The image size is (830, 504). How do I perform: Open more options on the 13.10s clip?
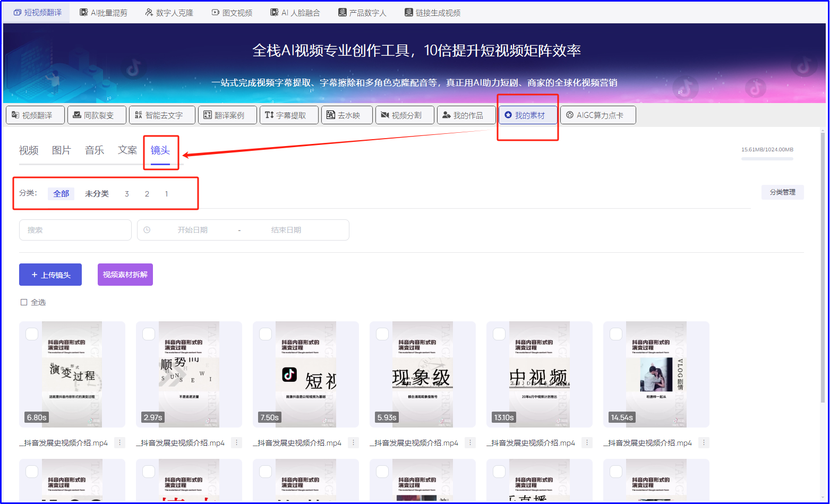587,442
